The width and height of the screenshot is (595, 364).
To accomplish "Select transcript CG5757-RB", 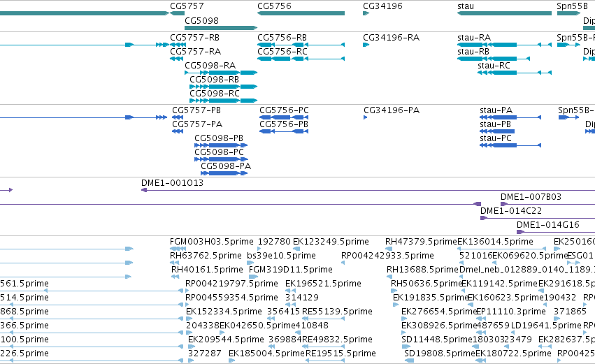I will coord(194,38).
